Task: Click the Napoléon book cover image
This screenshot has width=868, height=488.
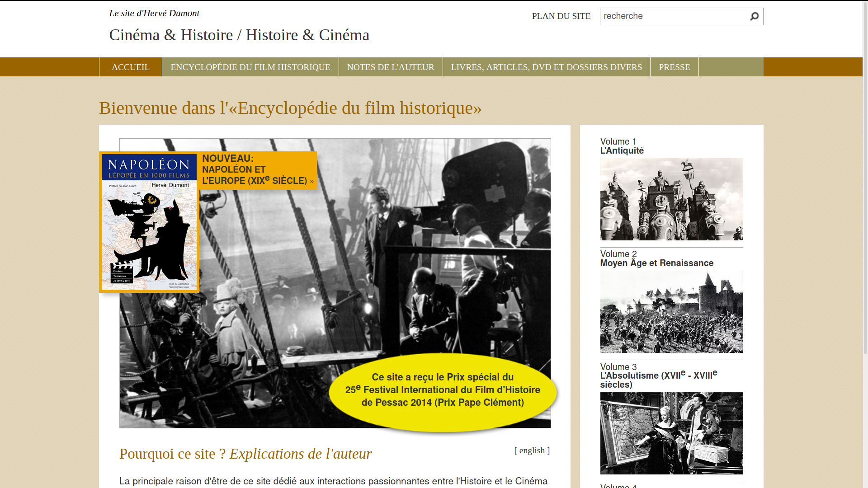Action: point(149,222)
